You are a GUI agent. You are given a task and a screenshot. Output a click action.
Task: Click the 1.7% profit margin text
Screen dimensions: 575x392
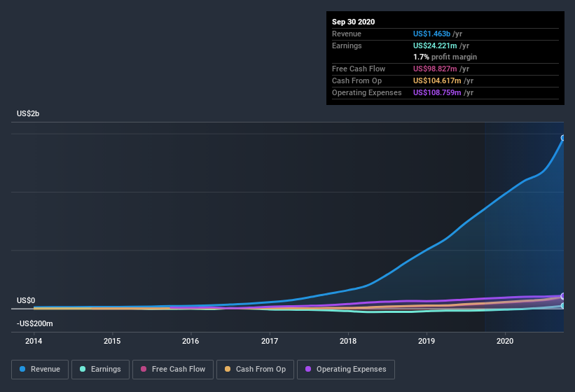[x=445, y=57]
